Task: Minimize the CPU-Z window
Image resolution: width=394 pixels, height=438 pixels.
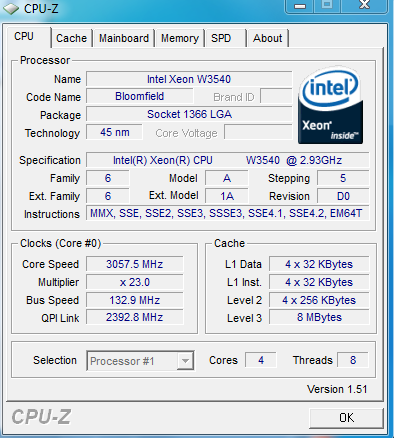Action: [x=299, y=5]
